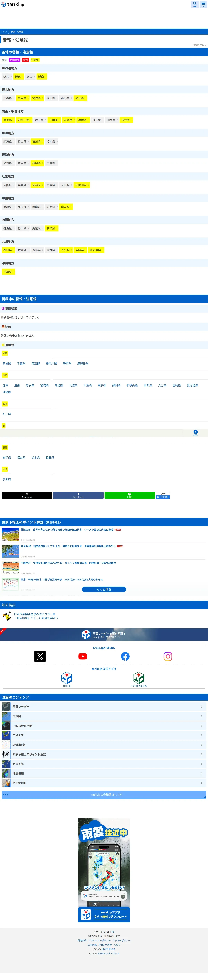The image size is (208, 980).
Task: Switch display to モバイル in footer
Action: coord(105,932)
